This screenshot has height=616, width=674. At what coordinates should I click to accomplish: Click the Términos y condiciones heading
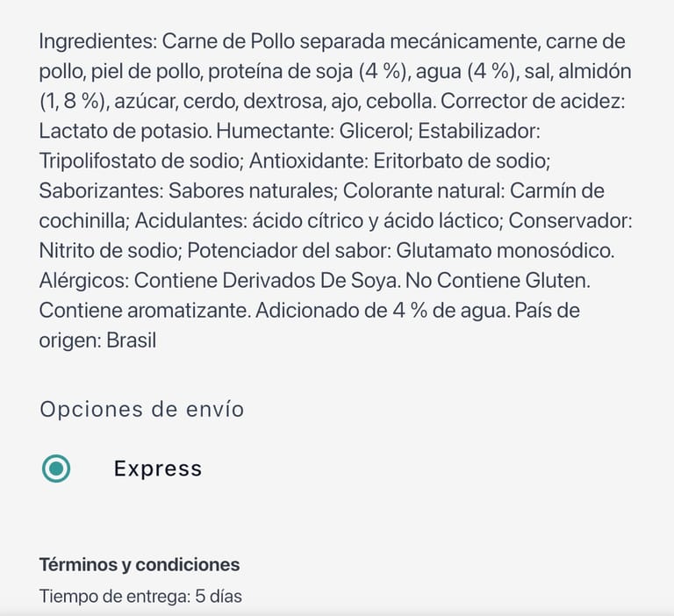[x=140, y=564]
